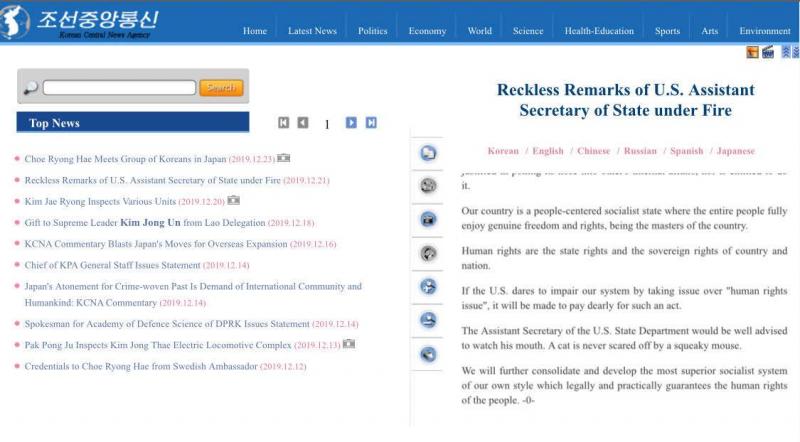Open photos for Choe Ryong Hae Japan article
Image resolution: width=800 pixels, height=442 pixels.
point(284,158)
